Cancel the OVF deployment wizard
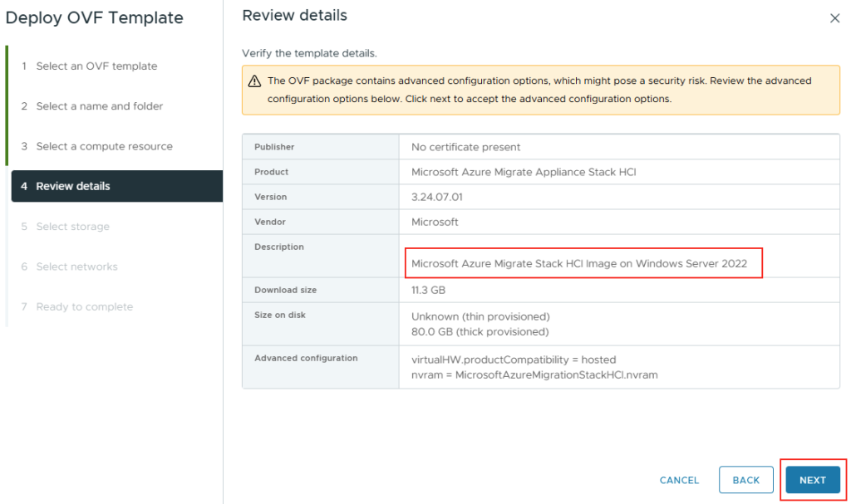The image size is (851, 504). point(679,480)
